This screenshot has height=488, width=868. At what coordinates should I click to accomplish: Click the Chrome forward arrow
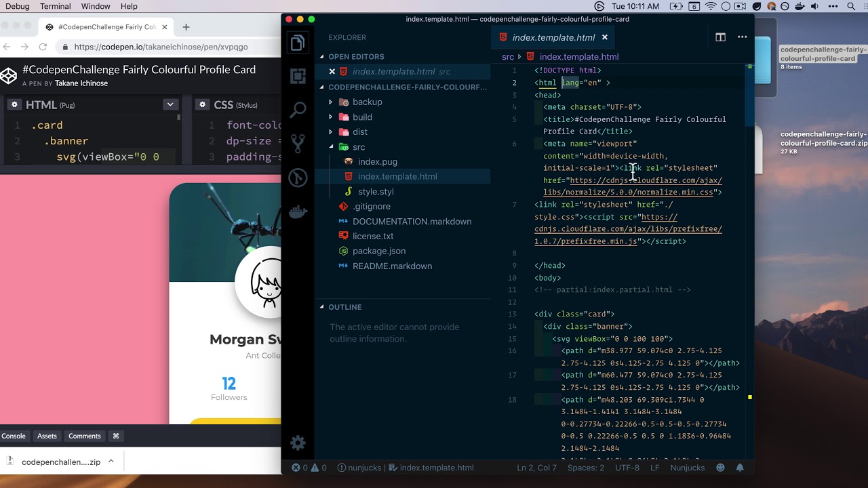(x=24, y=47)
